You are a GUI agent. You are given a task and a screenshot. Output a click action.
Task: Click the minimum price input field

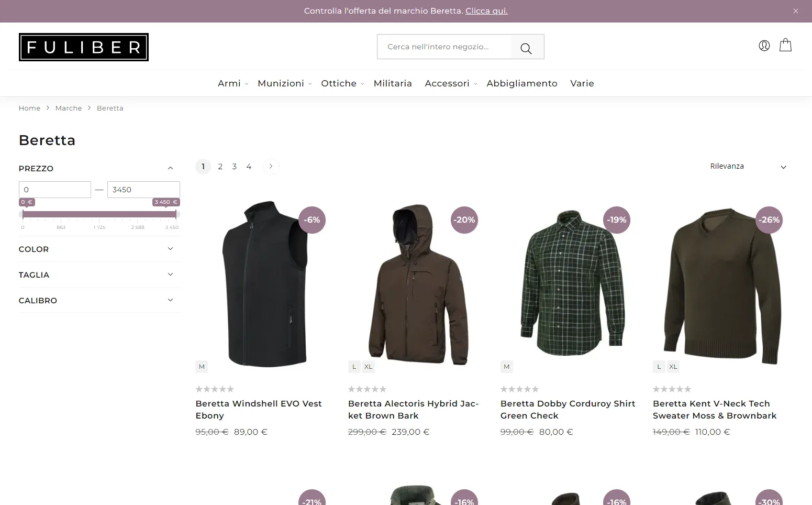(55, 190)
